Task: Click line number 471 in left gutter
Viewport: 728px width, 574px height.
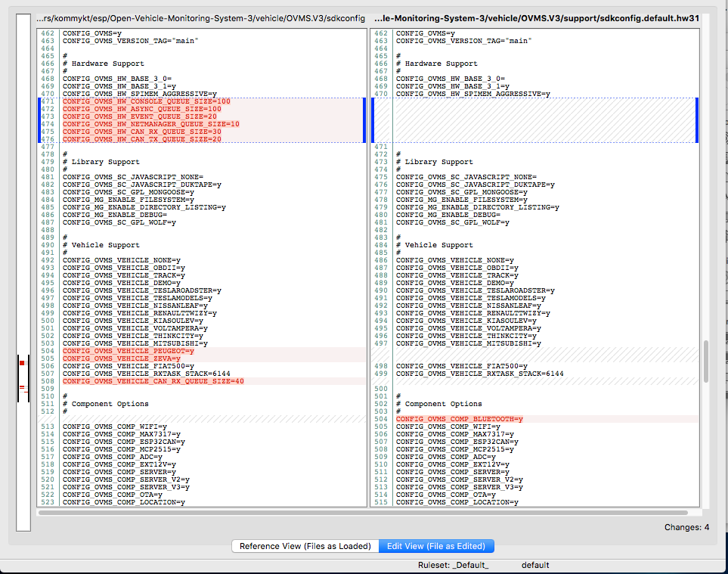Action: [x=48, y=101]
